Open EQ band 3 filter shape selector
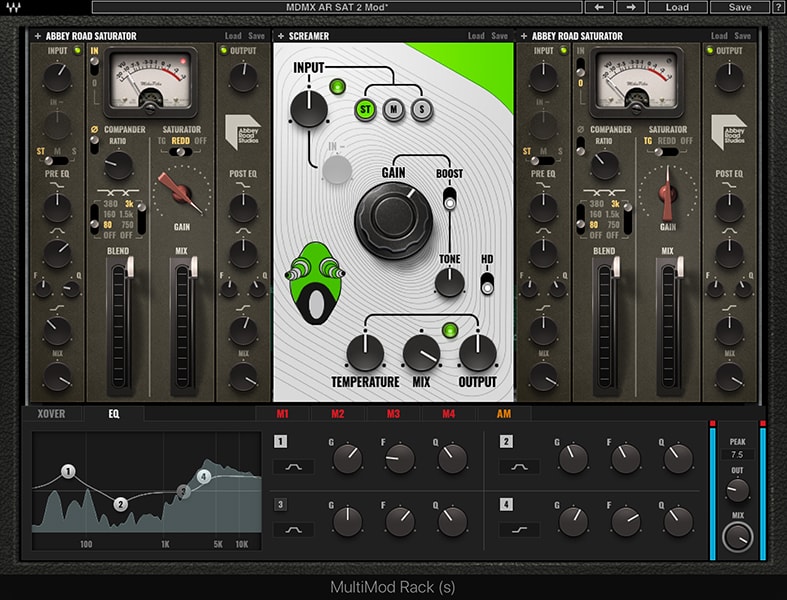 click(294, 529)
